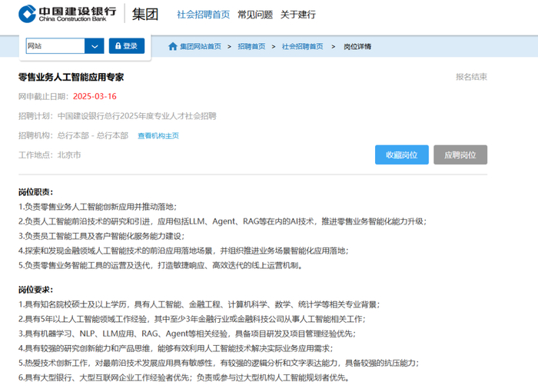Open the 查看机构主页 link
Image resolution: width=538 pixels, height=392 pixels.
[158, 136]
